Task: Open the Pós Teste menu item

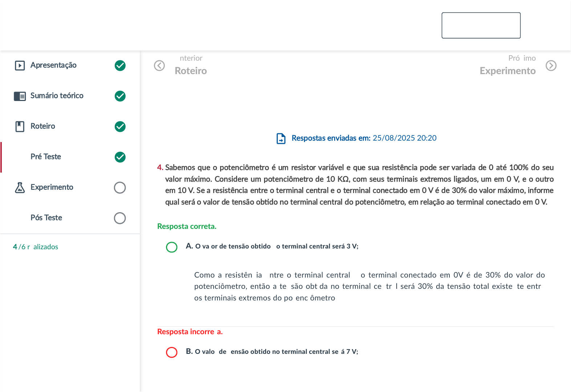Action: coord(46,218)
